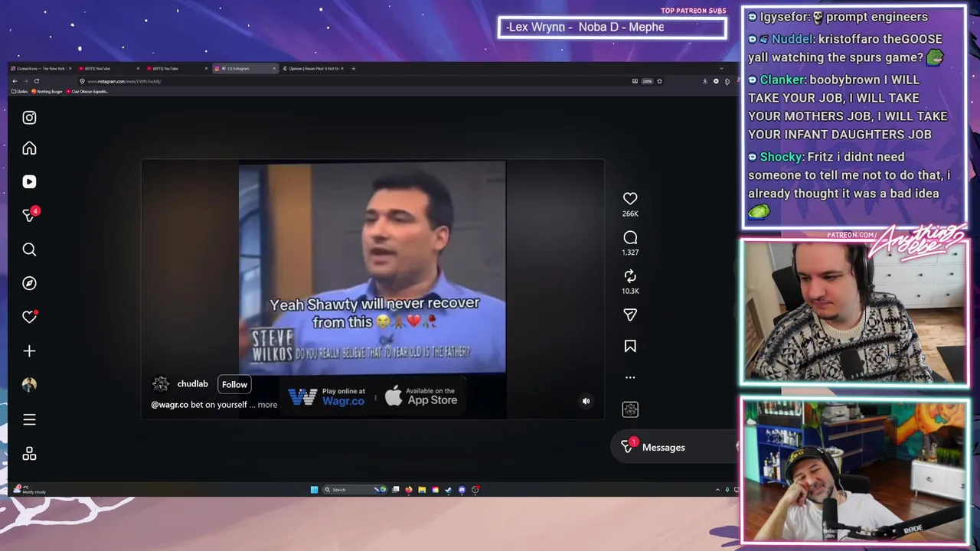This screenshot has height=551, width=980.
Task: Save the reel with bookmark icon
Action: click(x=630, y=346)
